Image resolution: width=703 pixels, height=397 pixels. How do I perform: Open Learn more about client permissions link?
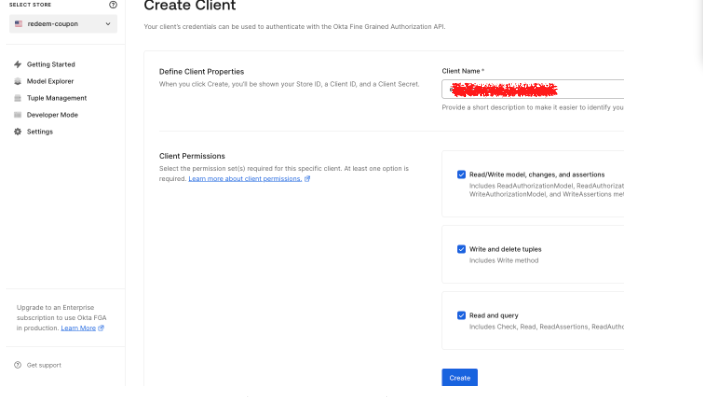pos(245,179)
